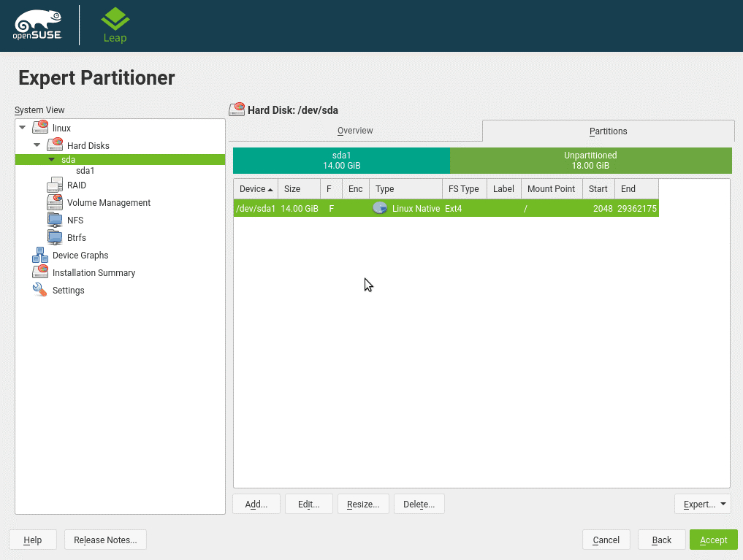Click the RAID icon in System View
Screen dimensions: 743x560
(55, 185)
